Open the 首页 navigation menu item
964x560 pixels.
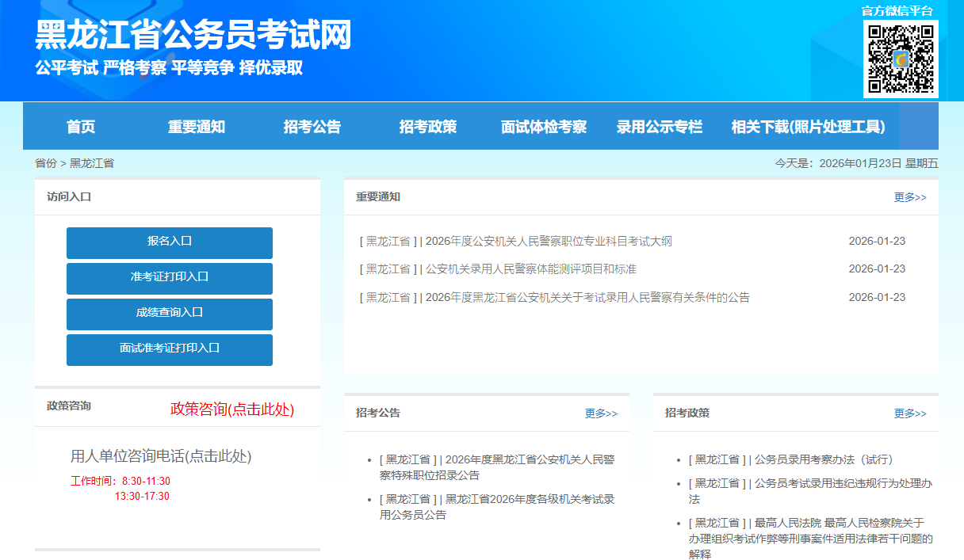click(x=81, y=127)
